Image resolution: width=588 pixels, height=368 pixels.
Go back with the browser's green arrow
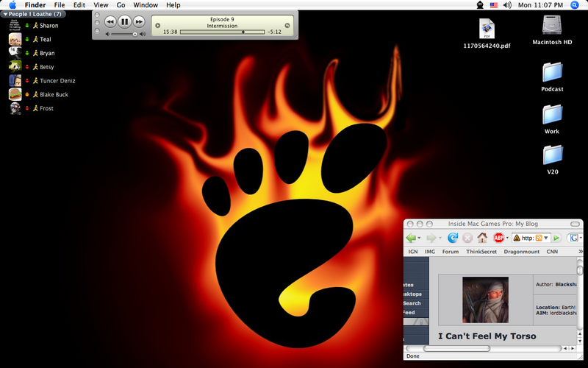[411, 238]
